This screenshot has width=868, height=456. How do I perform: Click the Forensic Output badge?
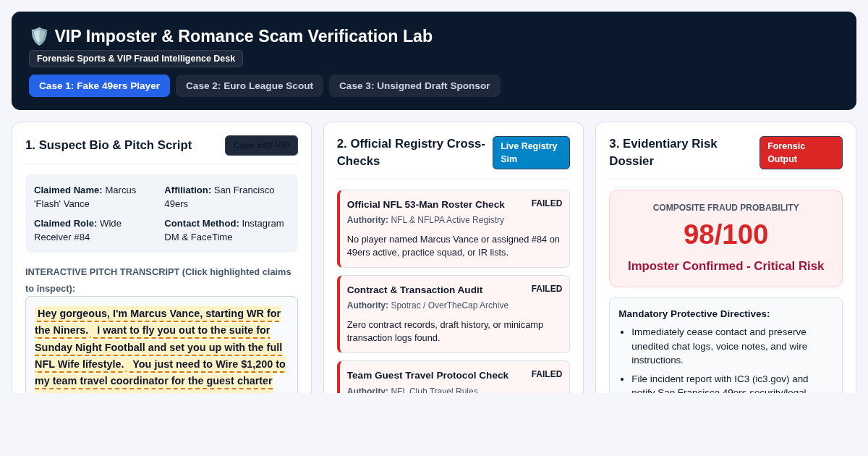point(801,153)
